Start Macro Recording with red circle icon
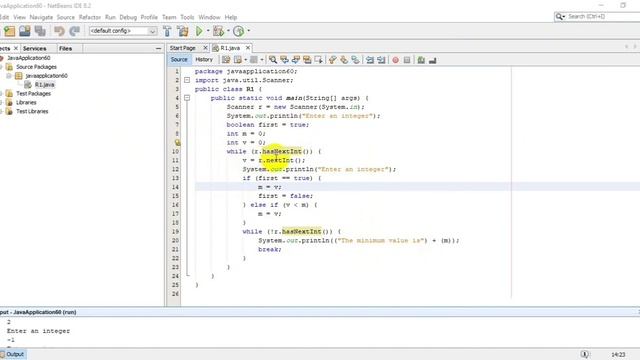 point(396,60)
